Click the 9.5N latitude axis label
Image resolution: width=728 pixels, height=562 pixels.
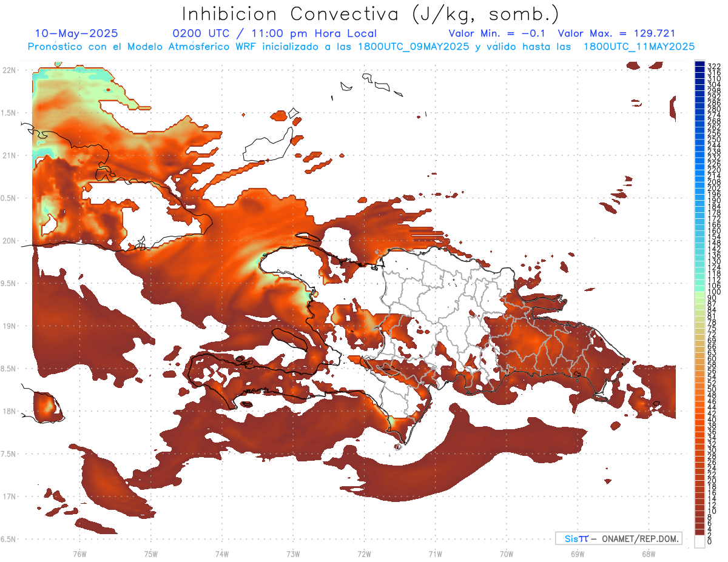click(9, 283)
